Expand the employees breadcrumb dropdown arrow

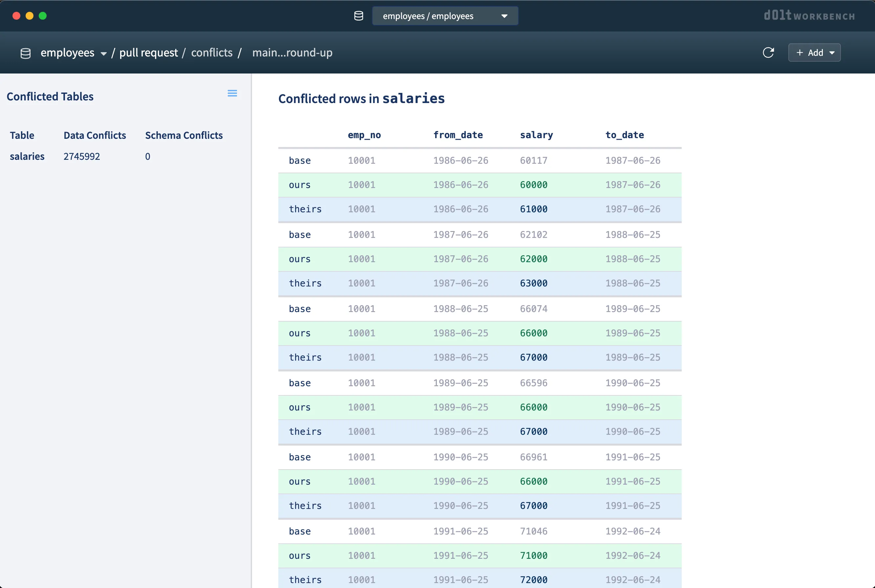pyautogui.click(x=104, y=53)
